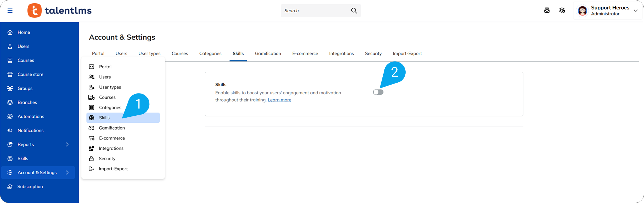Click the search magnifier icon
The width and height of the screenshot is (644, 203).
pyautogui.click(x=354, y=11)
